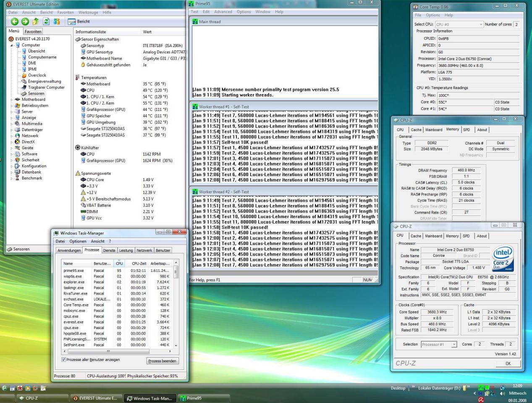The image size is (532, 403).
Task: Select prime95.exe row in Task-Manager
Action: pos(117,271)
